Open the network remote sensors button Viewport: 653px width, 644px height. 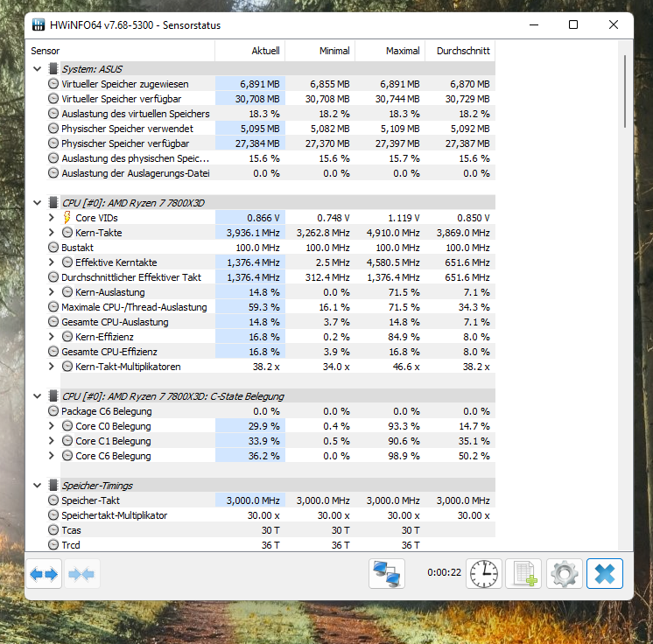click(387, 574)
